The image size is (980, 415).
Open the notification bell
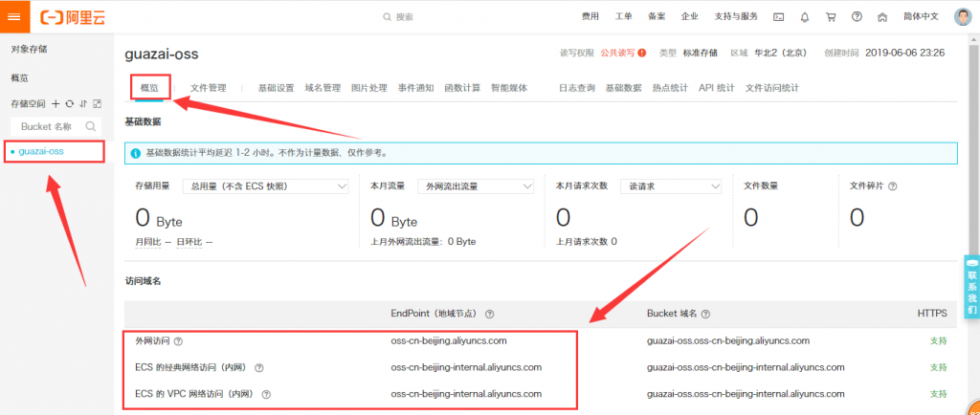tap(804, 17)
